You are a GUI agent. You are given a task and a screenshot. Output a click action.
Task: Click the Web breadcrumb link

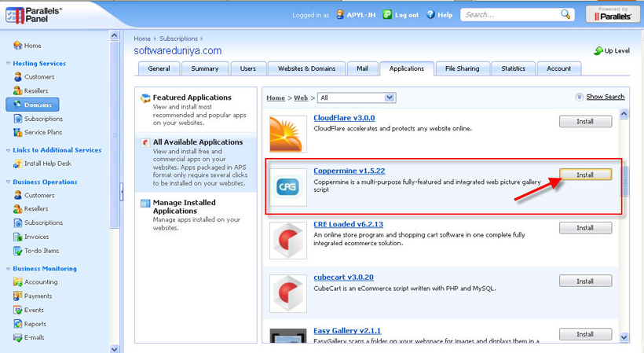301,97
